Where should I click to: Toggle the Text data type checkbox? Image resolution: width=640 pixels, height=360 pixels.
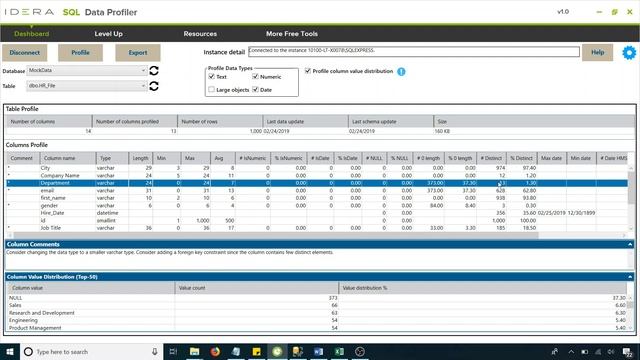pyautogui.click(x=211, y=76)
